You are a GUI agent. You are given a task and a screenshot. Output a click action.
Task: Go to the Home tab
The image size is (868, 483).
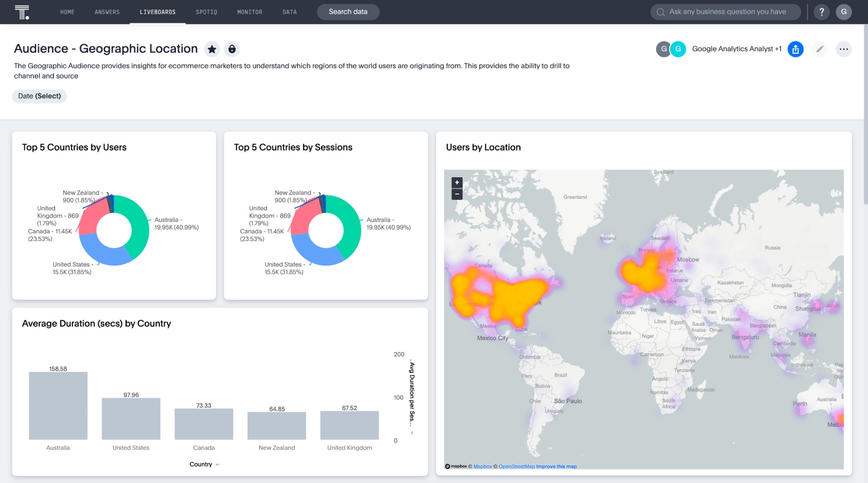click(x=67, y=12)
